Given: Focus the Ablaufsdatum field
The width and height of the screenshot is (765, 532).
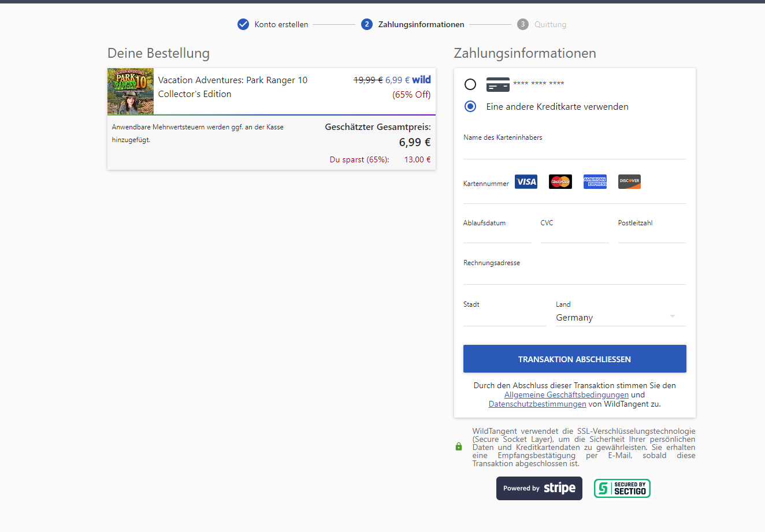Looking at the screenshot, I should tap(497, 236).
